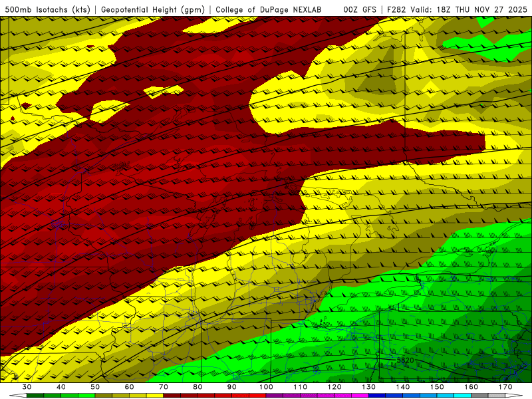532x399 pixels.
Task: Click the '90' legend value
Action: (x=231, y=387)
